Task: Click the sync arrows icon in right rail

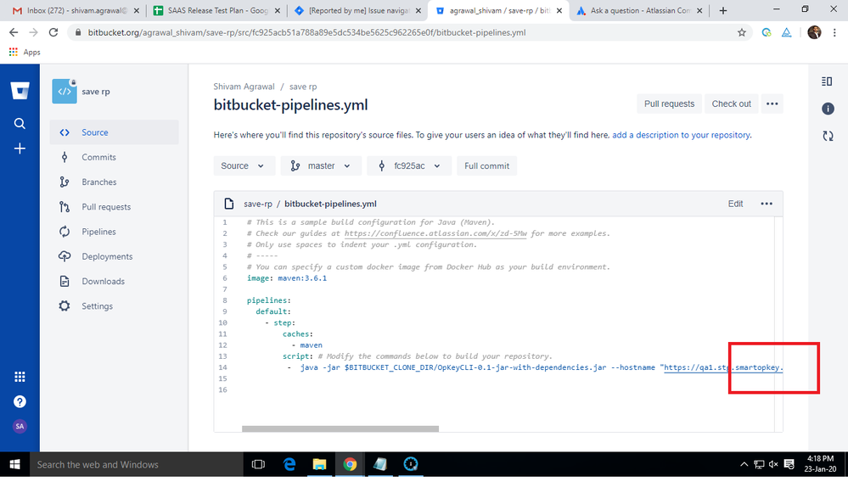Action: (x=828, y=137)
